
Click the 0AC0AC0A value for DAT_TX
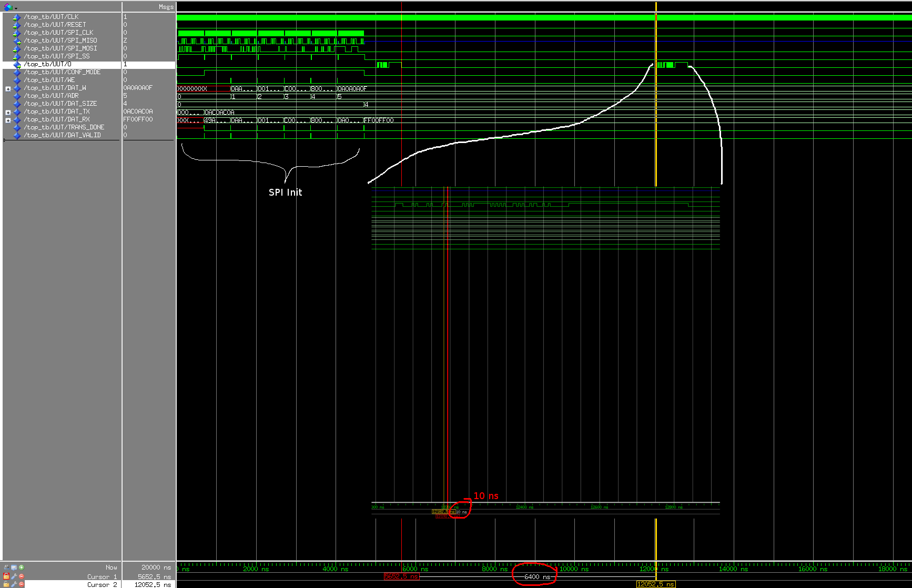138,111
